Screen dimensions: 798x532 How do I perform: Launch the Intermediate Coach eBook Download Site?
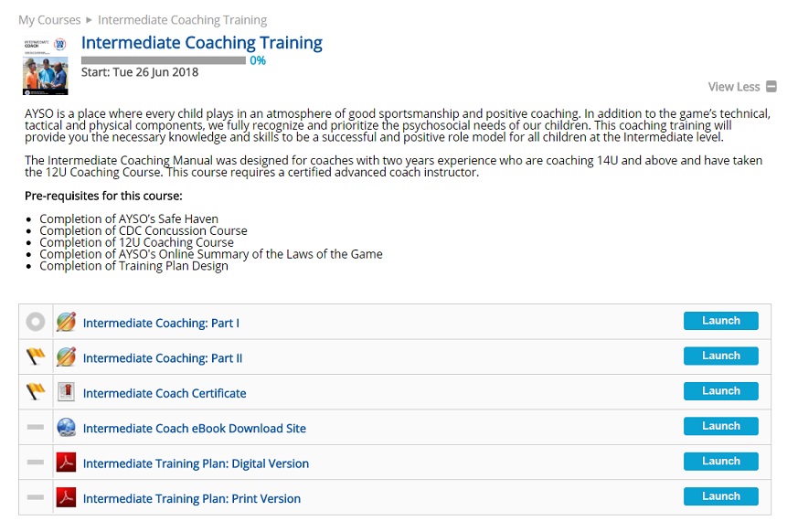pos(720,426)
